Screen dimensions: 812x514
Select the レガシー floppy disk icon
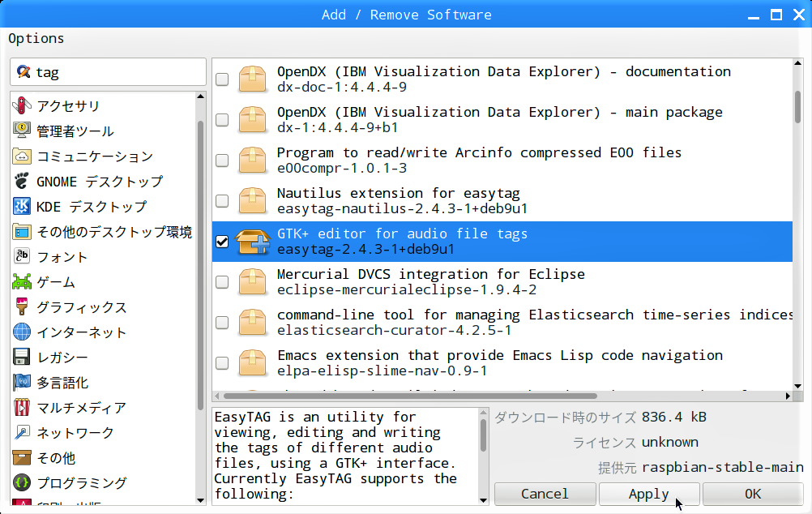[22, 357]
